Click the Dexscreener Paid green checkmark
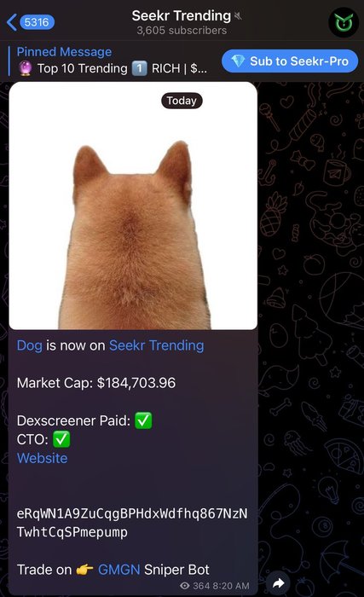This screenshot has height=597, width=364. tap(143, 420)
